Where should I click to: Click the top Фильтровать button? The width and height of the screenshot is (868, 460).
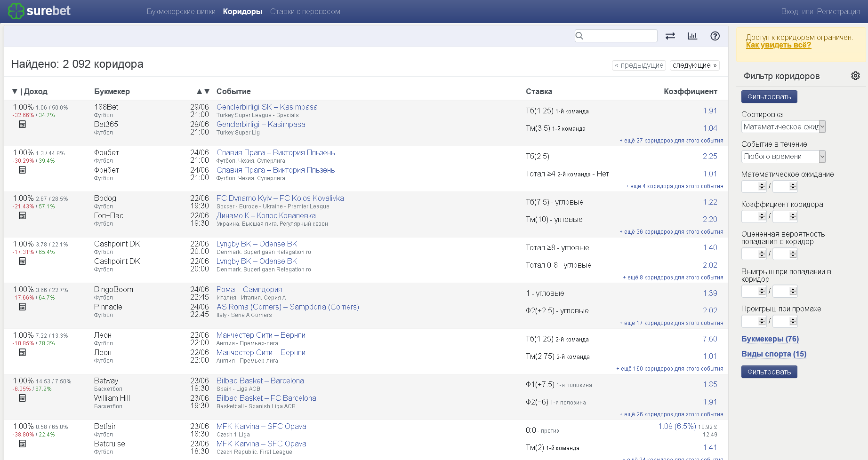tap(769, 96)
